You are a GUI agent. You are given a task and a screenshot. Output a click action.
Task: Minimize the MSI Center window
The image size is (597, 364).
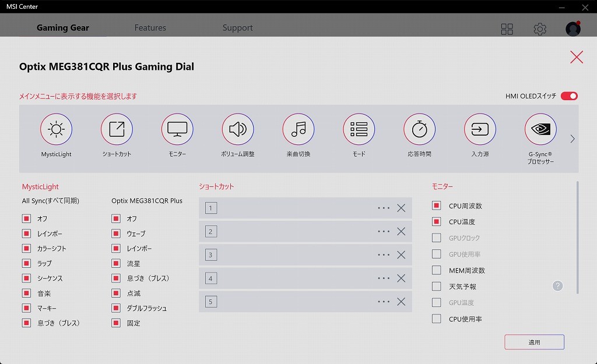[562, 7]
